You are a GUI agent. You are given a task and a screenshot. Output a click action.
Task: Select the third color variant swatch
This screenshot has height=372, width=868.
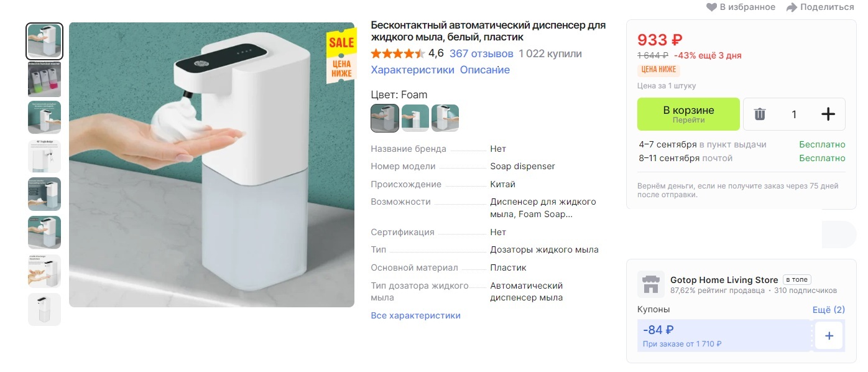(x=445, y=118)
